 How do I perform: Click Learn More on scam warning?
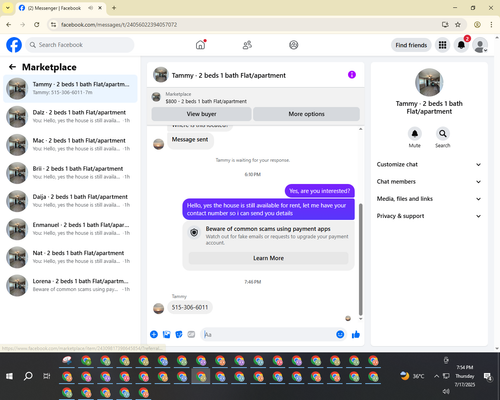(268, 258)
